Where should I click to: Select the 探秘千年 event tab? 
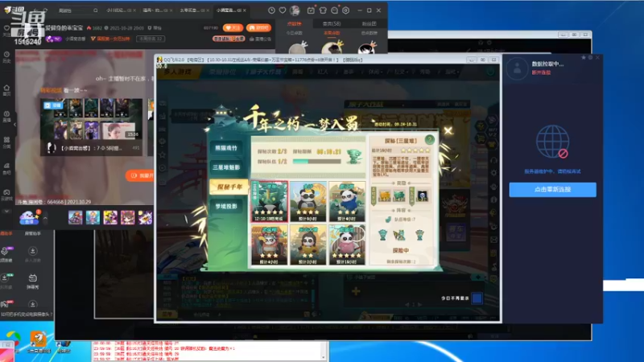click(229, 187)
